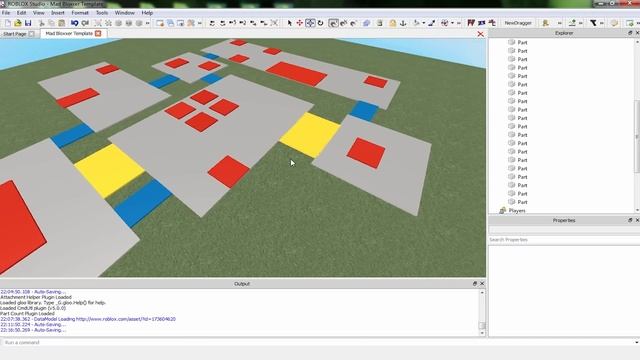
Task: Open the roblox.com asset link in Output
Action: (126, 319)
